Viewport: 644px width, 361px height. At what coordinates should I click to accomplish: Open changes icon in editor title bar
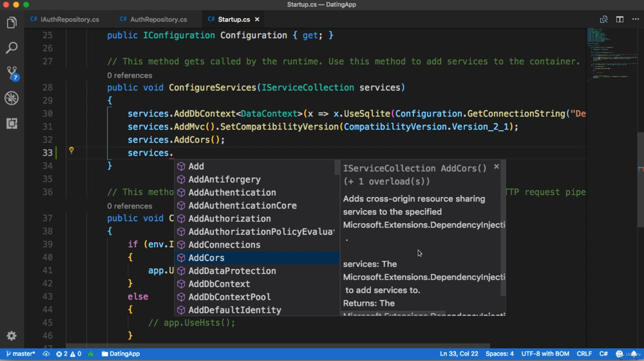point(603,19)
